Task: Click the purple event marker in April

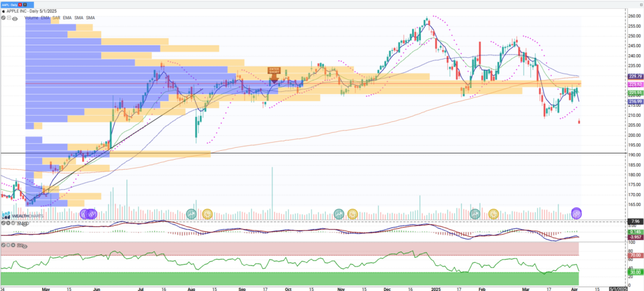Action: 576,212
